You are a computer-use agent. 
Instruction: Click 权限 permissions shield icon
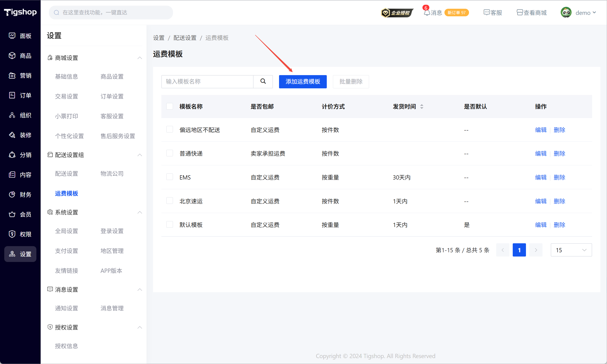point(12,234)
